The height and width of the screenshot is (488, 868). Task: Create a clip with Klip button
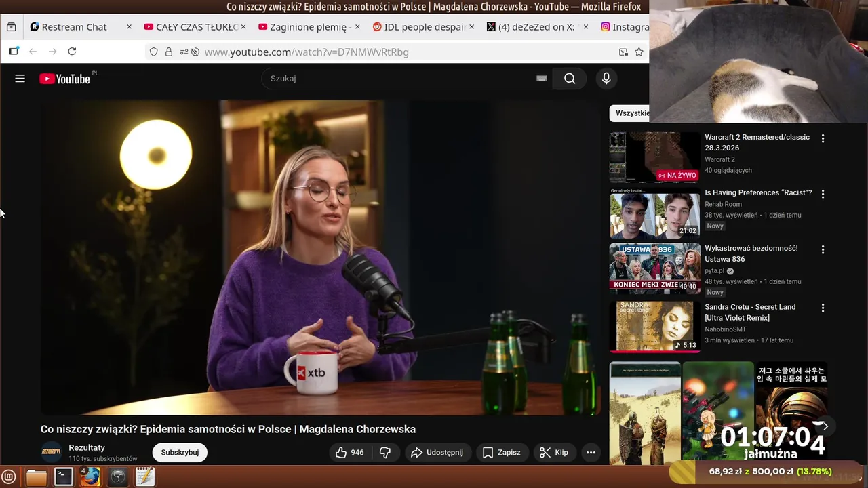(554, 453)
